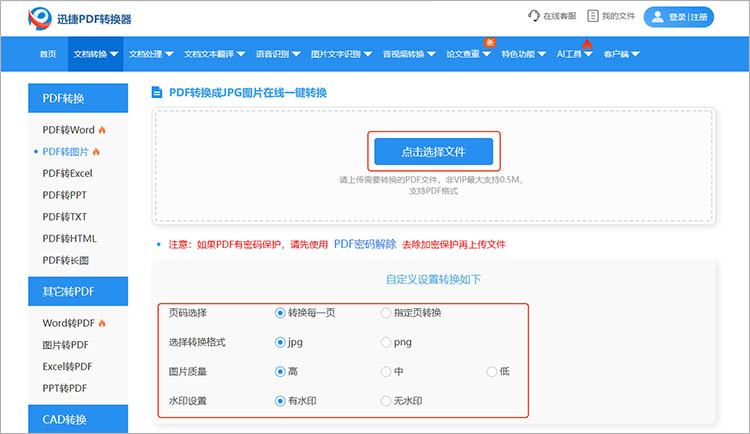Click the 图片质量 label
This screenshot has height=434, width=750.
188,371
